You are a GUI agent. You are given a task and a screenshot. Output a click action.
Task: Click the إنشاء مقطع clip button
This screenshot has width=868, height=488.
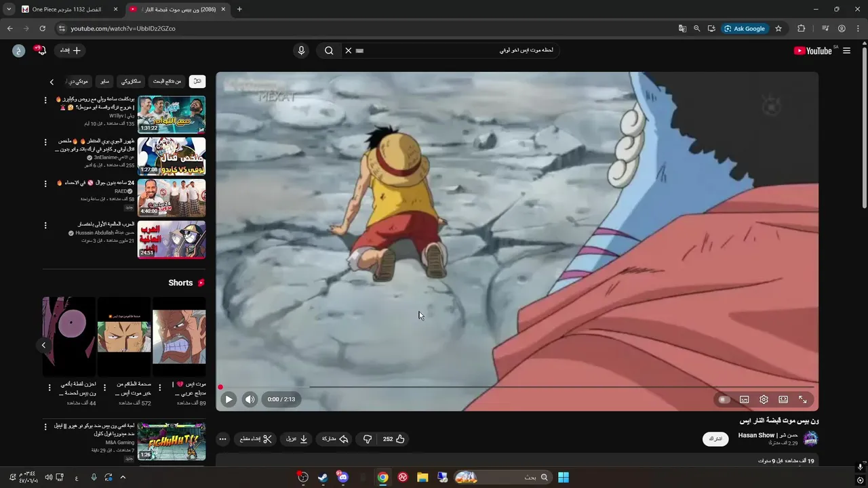[256, 439]
